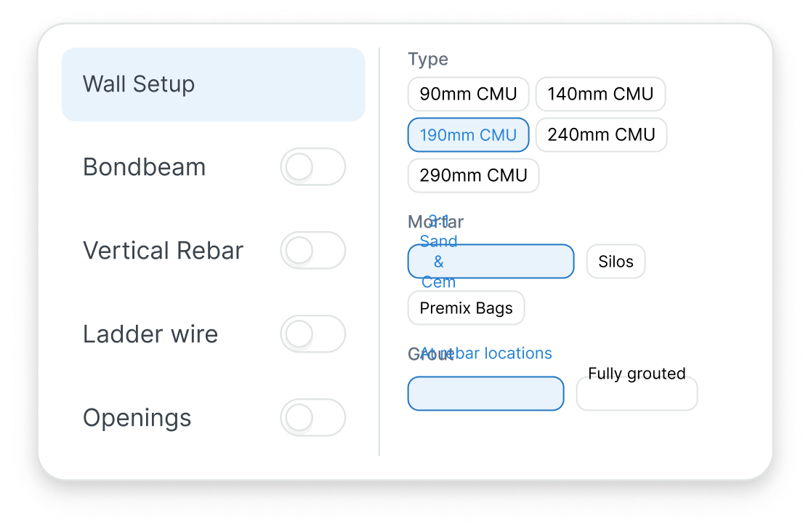The image size is (811, 532).
Task: Select the 190mm CMU type
Action: (468, 134)
